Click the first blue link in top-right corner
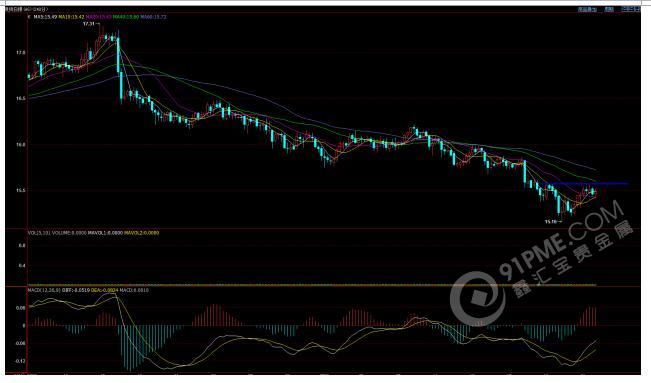Viewport: 651px width, 383px height. click(587, 9)
